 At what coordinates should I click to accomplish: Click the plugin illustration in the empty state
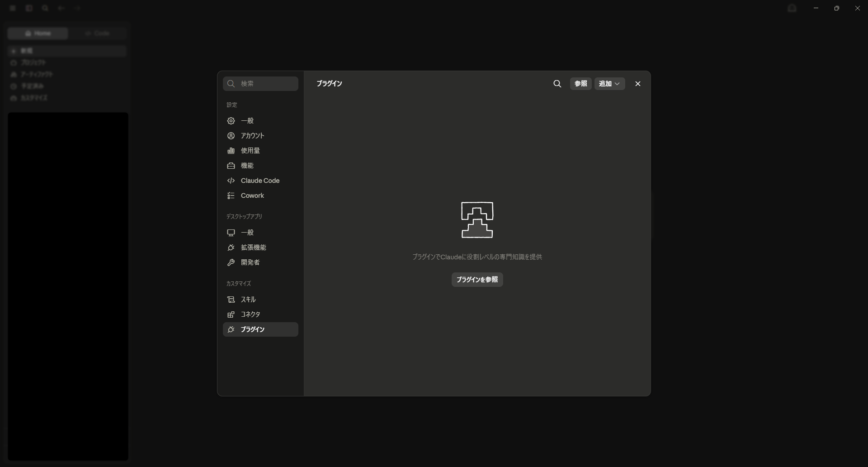[x=477, y=220]
